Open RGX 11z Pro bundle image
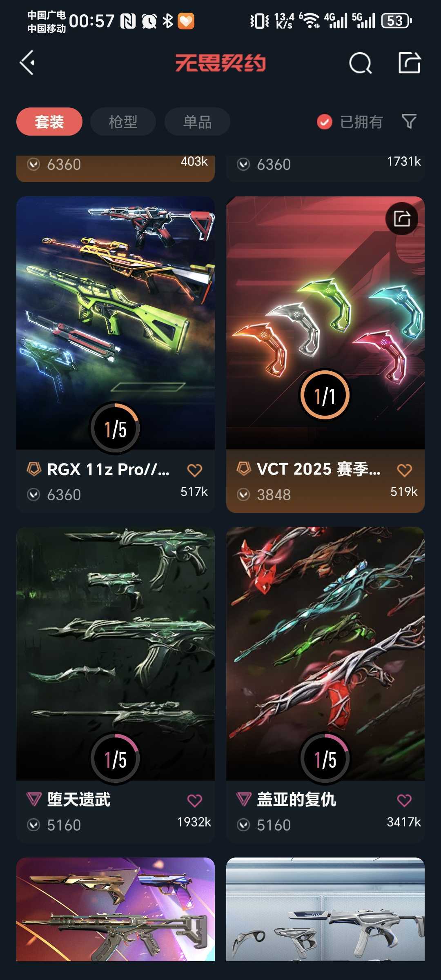 point(116,323)
